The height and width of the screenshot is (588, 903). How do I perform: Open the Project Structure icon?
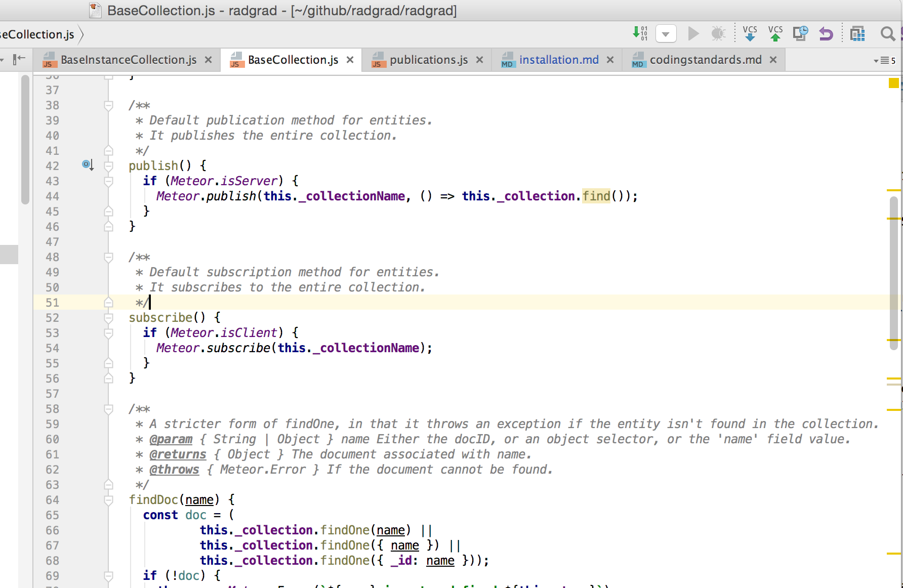857,34
